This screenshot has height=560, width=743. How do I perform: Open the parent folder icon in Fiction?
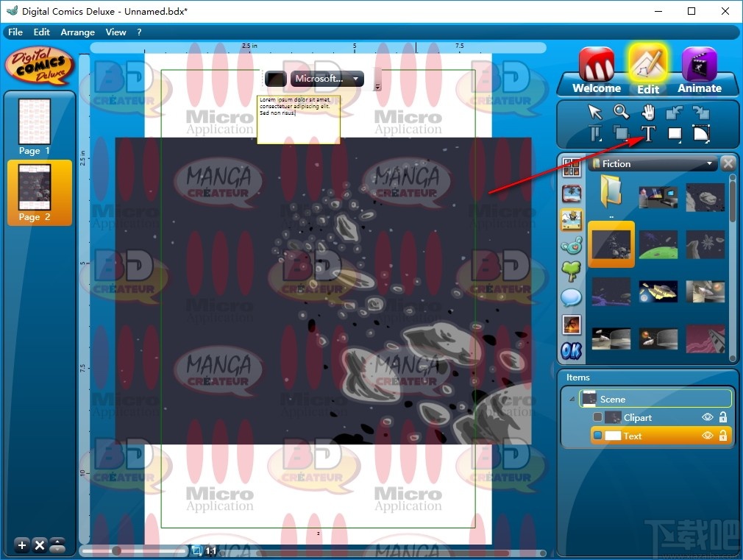(x=611, y=191)
